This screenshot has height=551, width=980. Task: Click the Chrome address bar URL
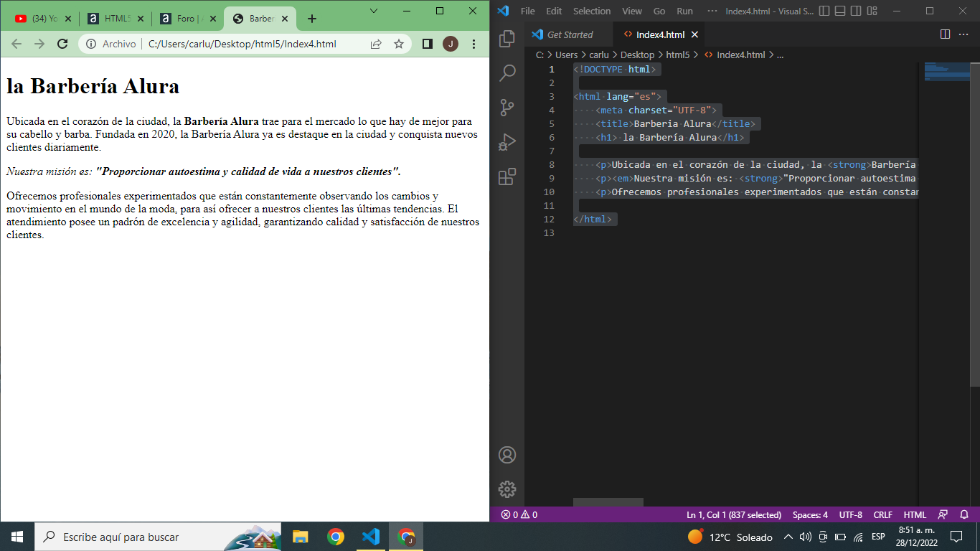pyautogui.click(x=242, y=44)
